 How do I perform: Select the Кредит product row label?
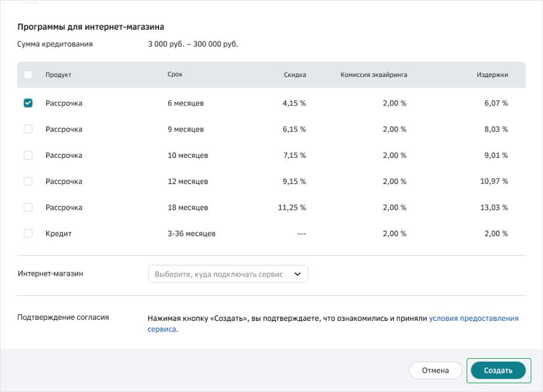point(58,234)
